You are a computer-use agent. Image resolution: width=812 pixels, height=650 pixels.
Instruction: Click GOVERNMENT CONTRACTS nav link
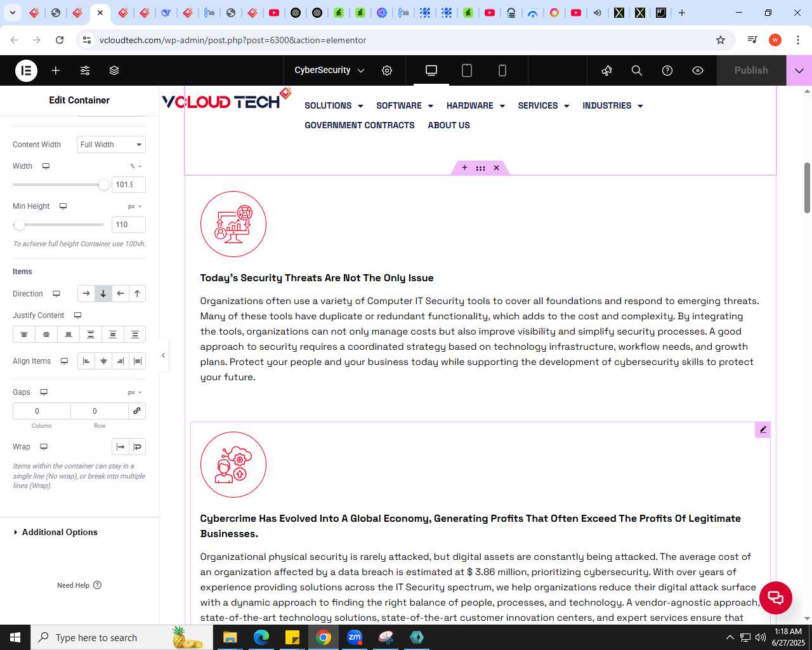click(x=360, y=125)
